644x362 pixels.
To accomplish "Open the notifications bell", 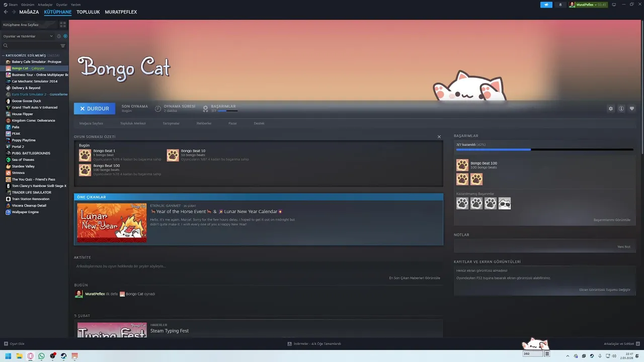I will pos(560,5).
